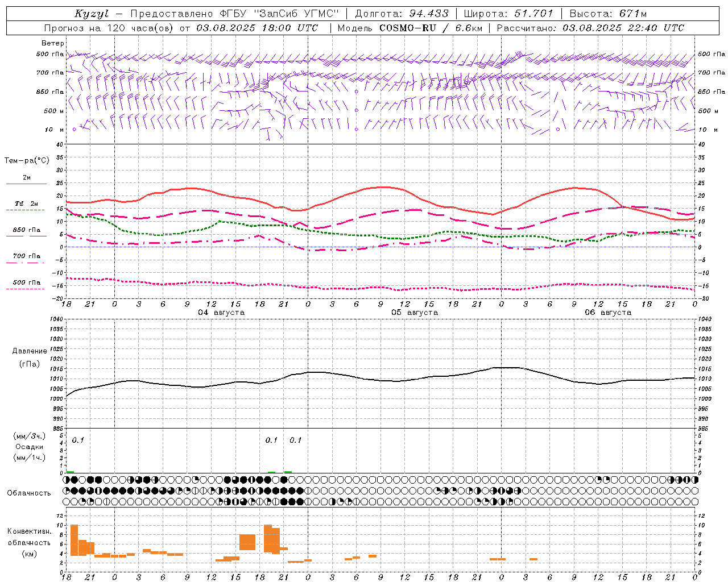Image resolution: width=728 pixels, height=582 pixels.
Task: Click the latitude value 51.701
Action: (533, 14)
